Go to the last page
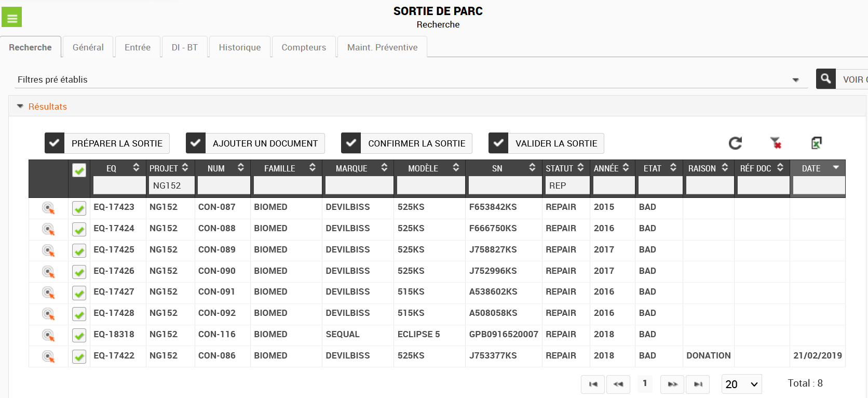The image size is (868, 398). 698,384
